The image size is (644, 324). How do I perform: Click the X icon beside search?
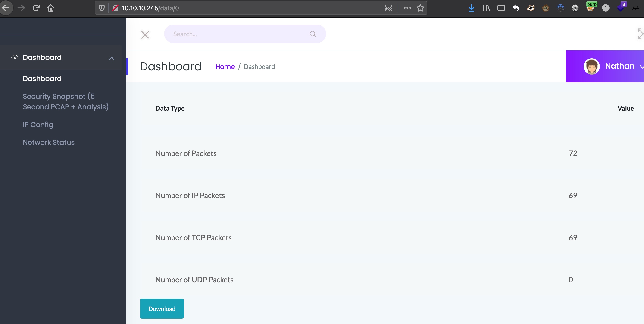tap(145, 35)
